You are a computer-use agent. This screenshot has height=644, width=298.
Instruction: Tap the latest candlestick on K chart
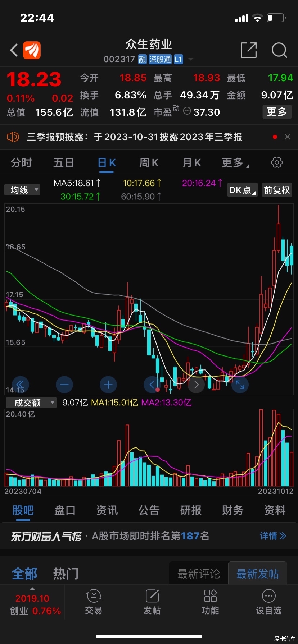pos(292,256)
